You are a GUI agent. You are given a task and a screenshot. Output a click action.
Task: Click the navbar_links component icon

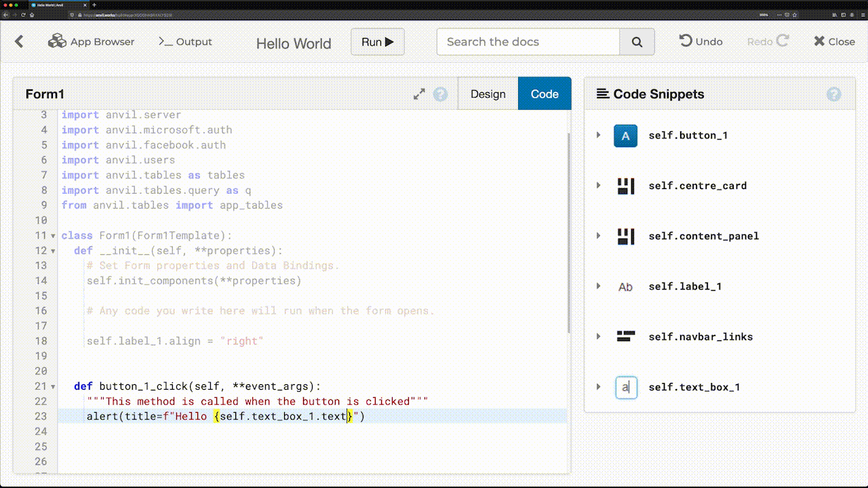pos(625,336)
